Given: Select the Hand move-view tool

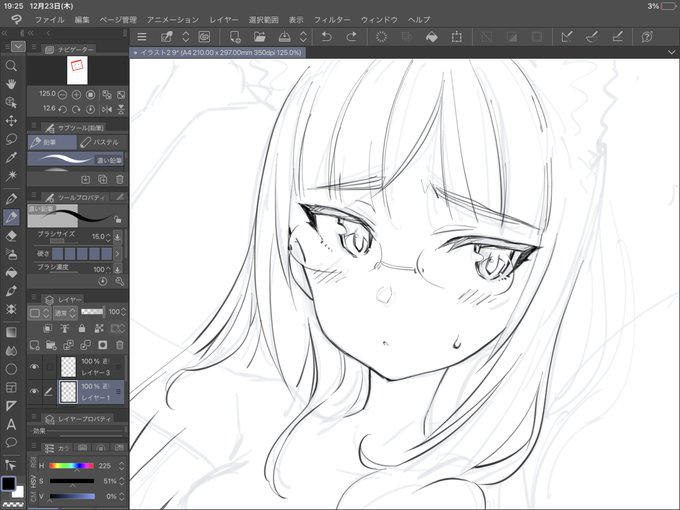Looking at the screenshot, I should (x=11, y=84).
